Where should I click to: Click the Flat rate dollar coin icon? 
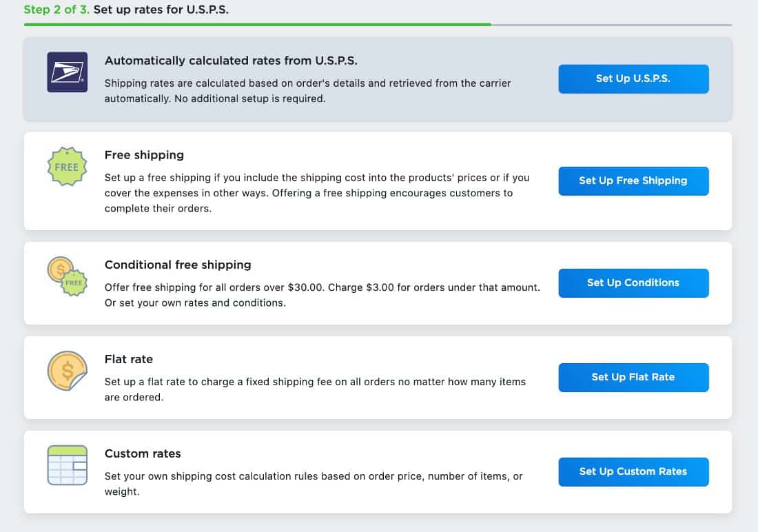pyautogui.click(x=68, y=371)
